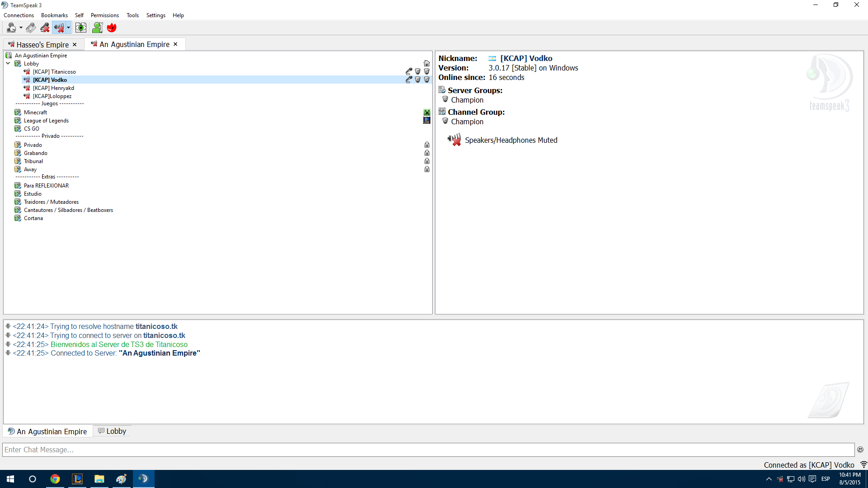
Task: Select the Tribunal channel
Action: point(33,161)
